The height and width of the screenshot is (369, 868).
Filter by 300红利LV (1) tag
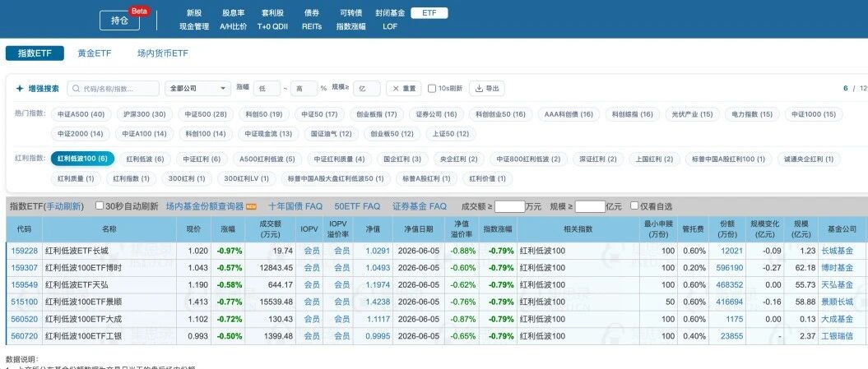[x=246, y=178]
